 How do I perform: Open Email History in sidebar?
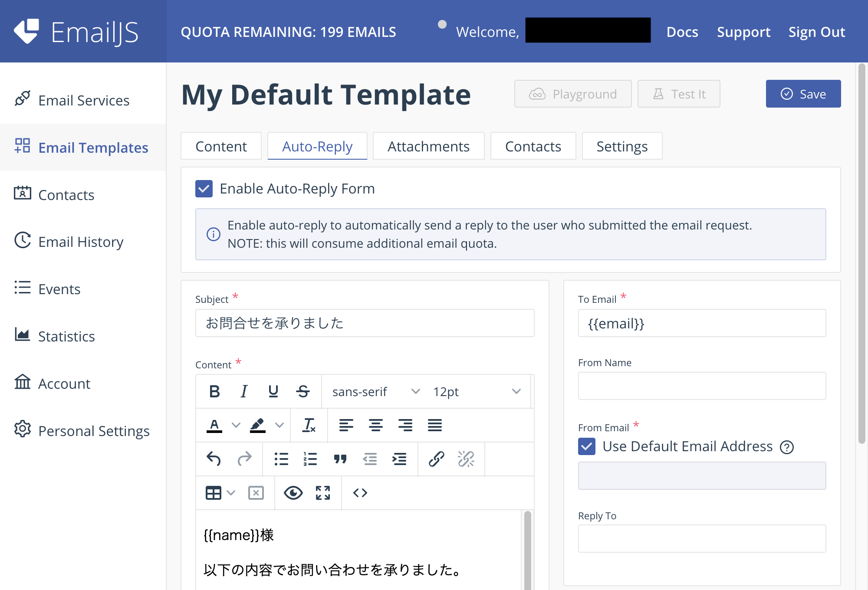(x=81, y=242)
